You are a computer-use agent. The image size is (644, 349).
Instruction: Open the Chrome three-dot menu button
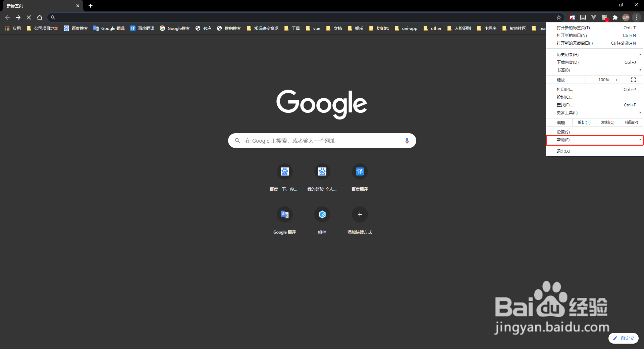[x=637, y=17]
